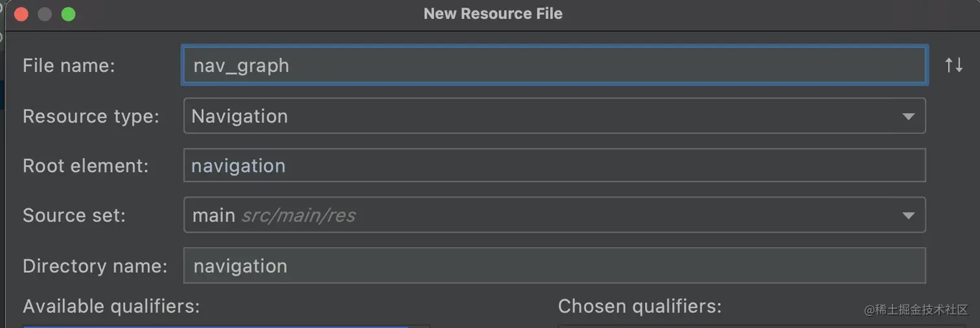Click the sort arrows icon beside File name
Viewport: 980px width, 328px height.
tap(953, 65)
